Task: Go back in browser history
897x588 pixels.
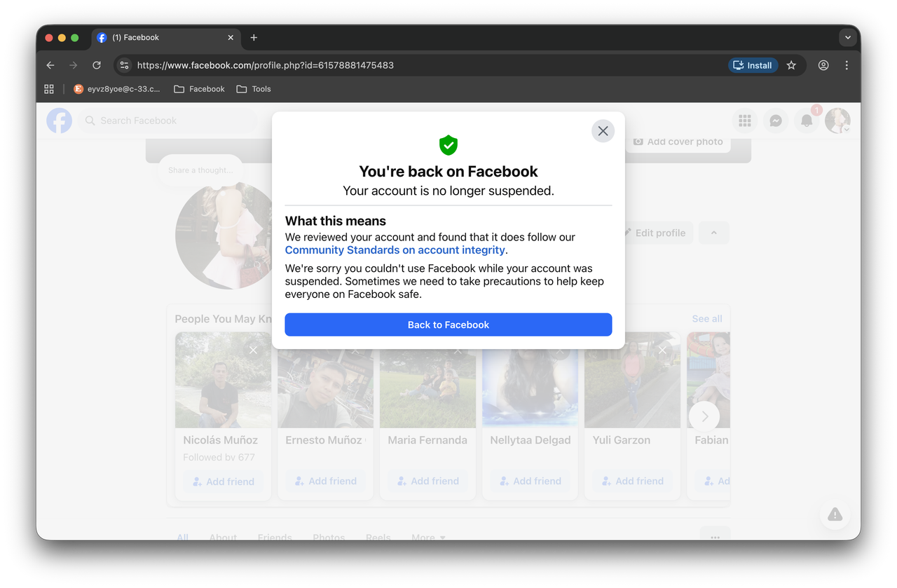Action: click(x=50, y=65)
